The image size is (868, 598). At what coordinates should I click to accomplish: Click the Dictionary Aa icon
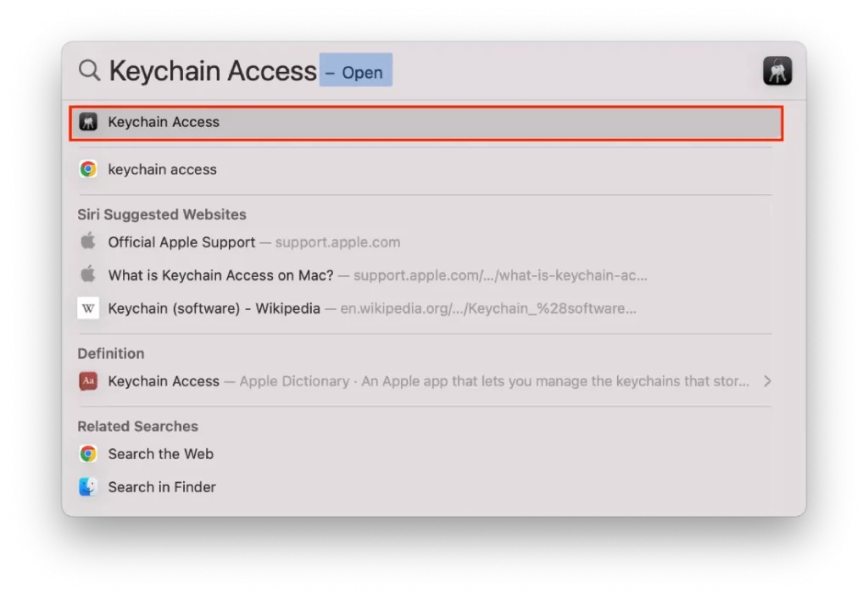point(88,381)
